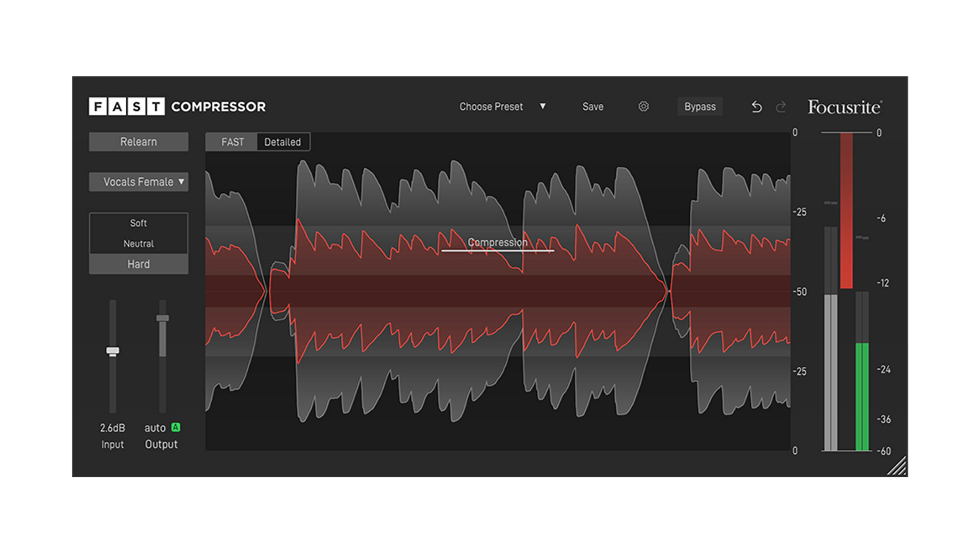Click the -12 meter scale label
Screen dimensions: 980x540
[x=883, y=283]
